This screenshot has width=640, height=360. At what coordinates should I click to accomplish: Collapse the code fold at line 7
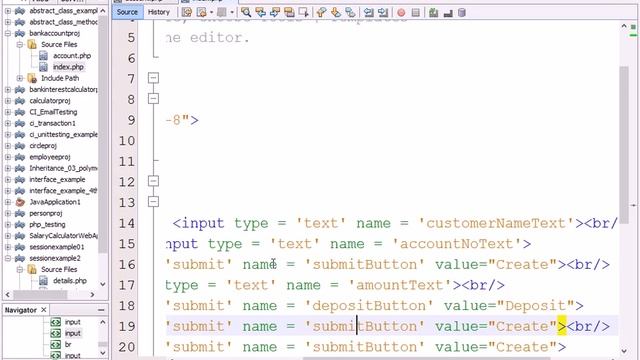tap(153, 78)
